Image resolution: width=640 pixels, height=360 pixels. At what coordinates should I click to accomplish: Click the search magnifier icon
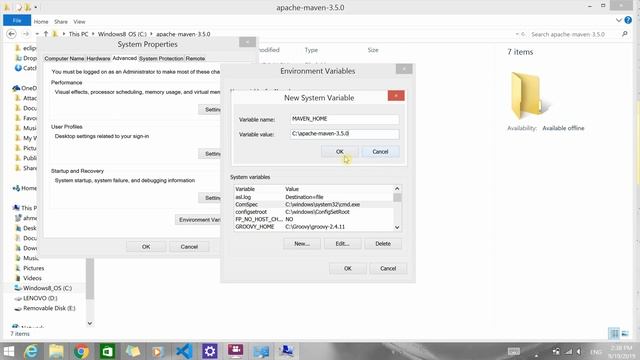click(624, 34)
